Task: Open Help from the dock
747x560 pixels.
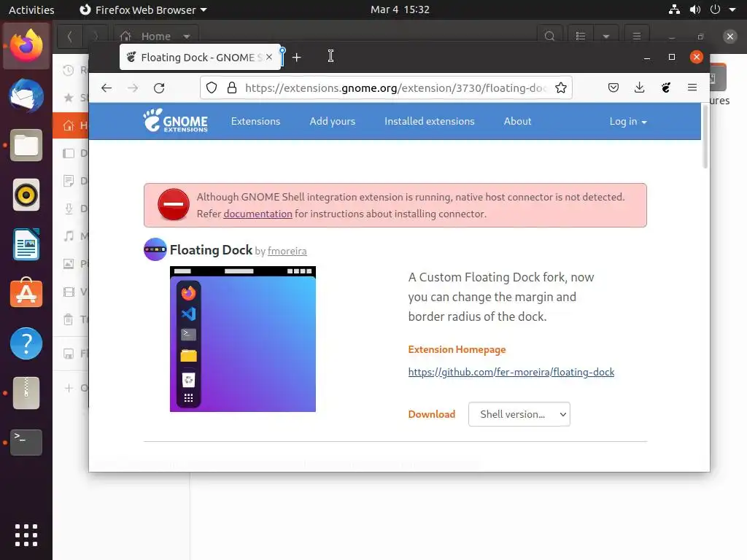Action: (26, 343)
